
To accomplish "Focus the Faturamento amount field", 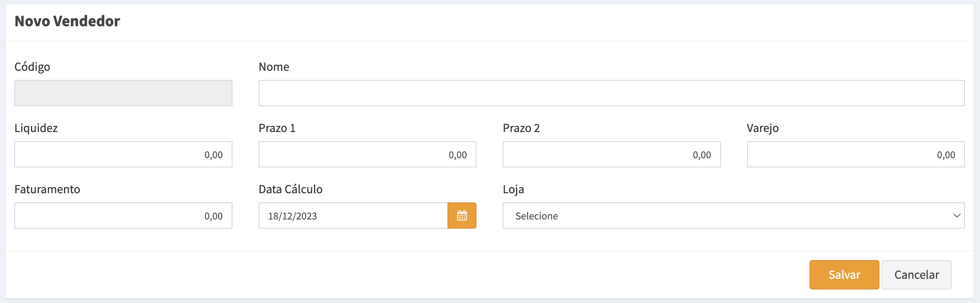I will point(123,216).
